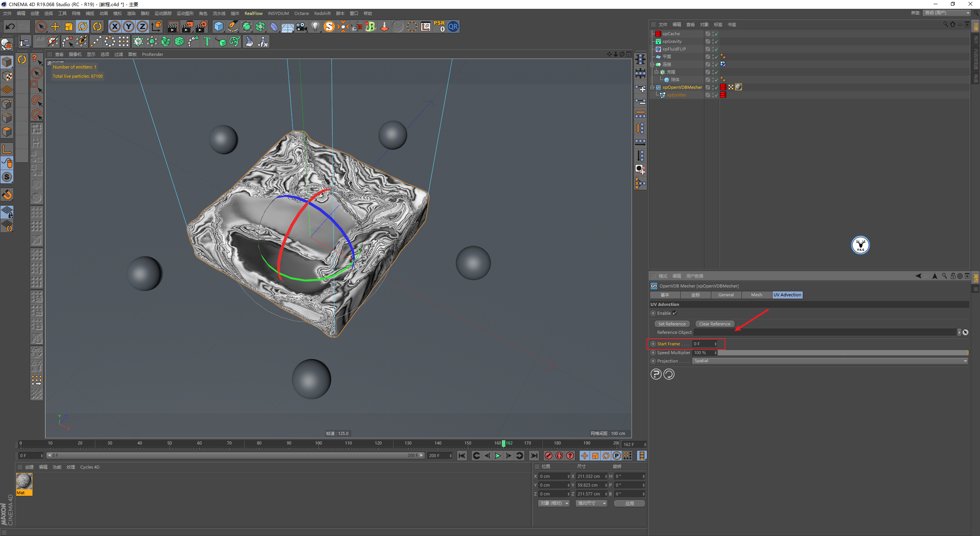Image resolution: width=980 pixels, height=536 pixels.
Task: Click the Undo arrow icon
Action: [10, 26]
